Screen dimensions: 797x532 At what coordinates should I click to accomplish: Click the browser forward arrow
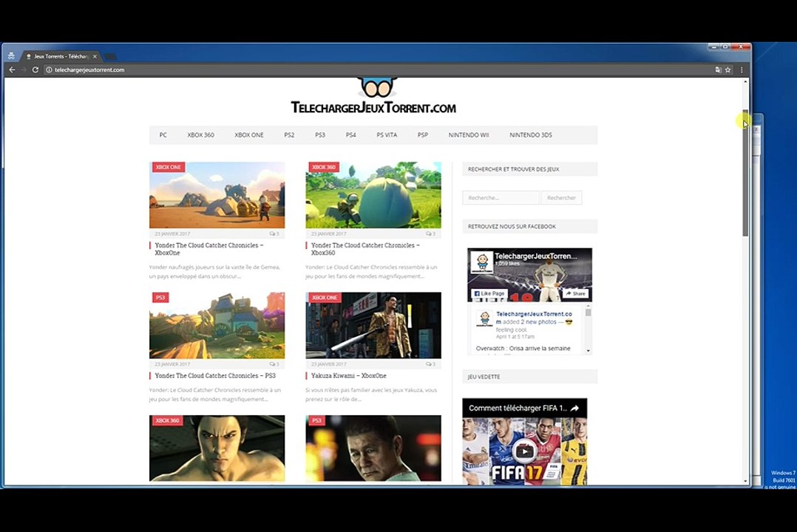[x=24, y=69]
